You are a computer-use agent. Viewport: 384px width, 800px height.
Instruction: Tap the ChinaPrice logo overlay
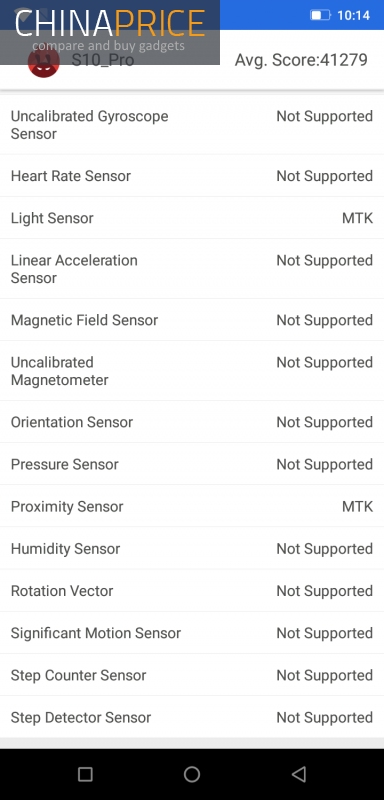[110, 32]
